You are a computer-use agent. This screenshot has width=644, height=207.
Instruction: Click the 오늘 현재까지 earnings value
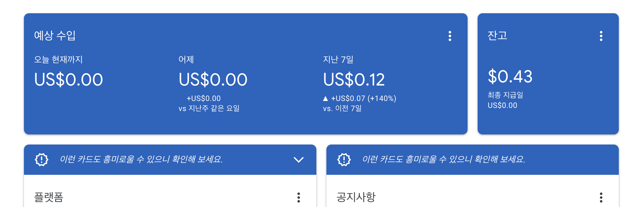click(68, 79)
